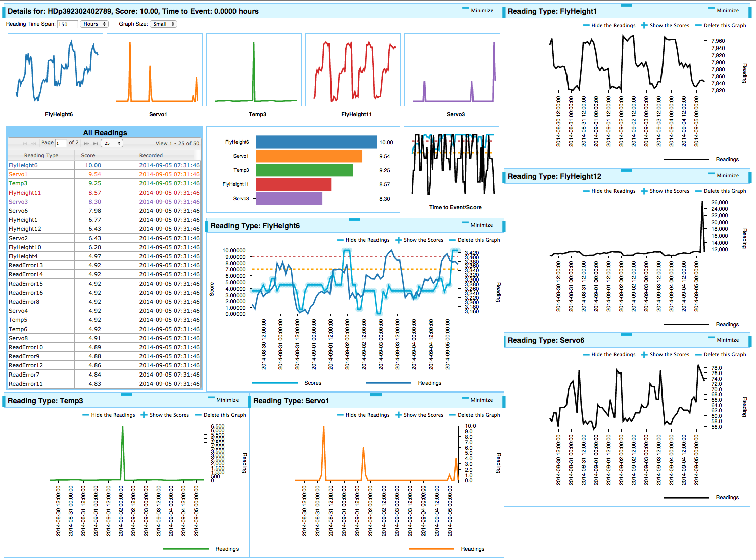
Task: Select the Temp3 thumbnail graph
Action: click(x=254, y=70)
